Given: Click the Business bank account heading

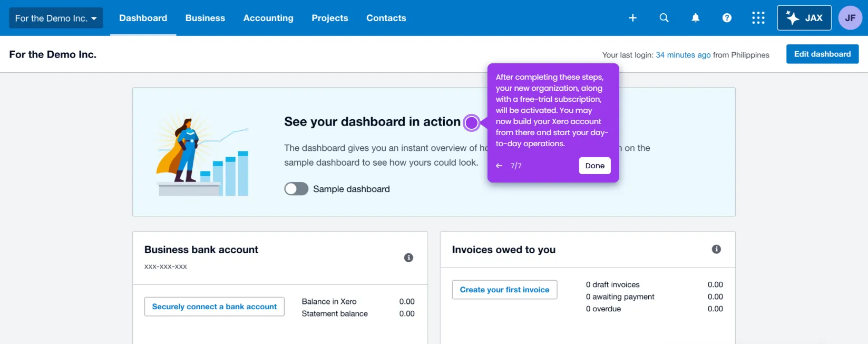Looking at the screenshot, I should pos(201,250).
